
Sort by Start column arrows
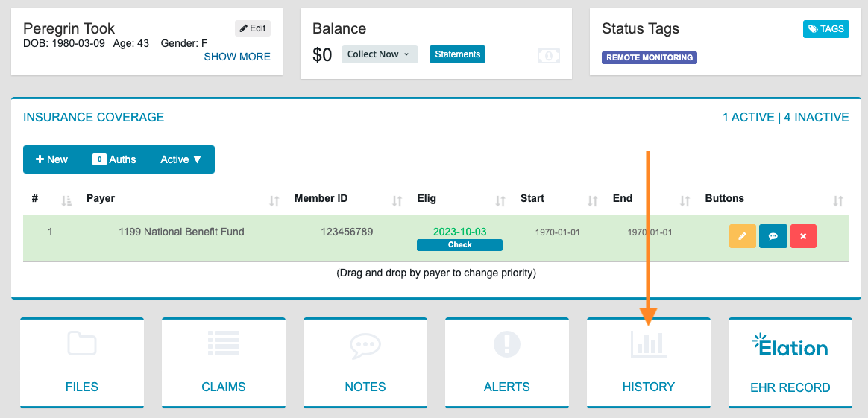(593, 201)
